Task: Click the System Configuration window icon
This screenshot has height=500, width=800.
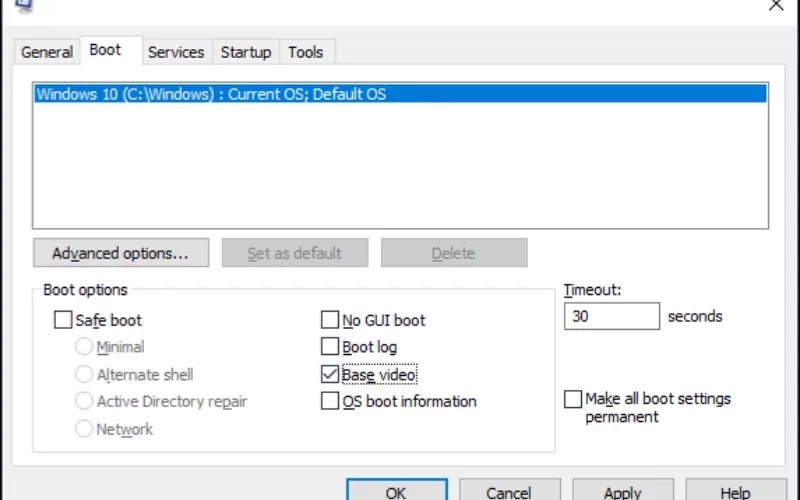Action: (23, 6)
